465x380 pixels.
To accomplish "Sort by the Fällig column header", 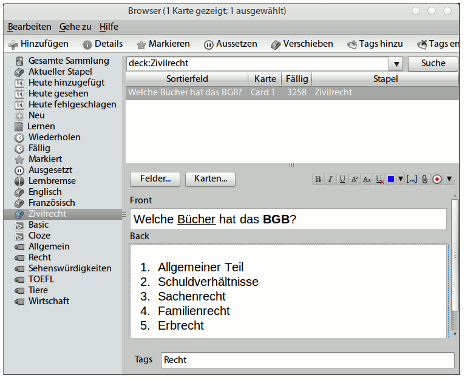I will point(297,79).
